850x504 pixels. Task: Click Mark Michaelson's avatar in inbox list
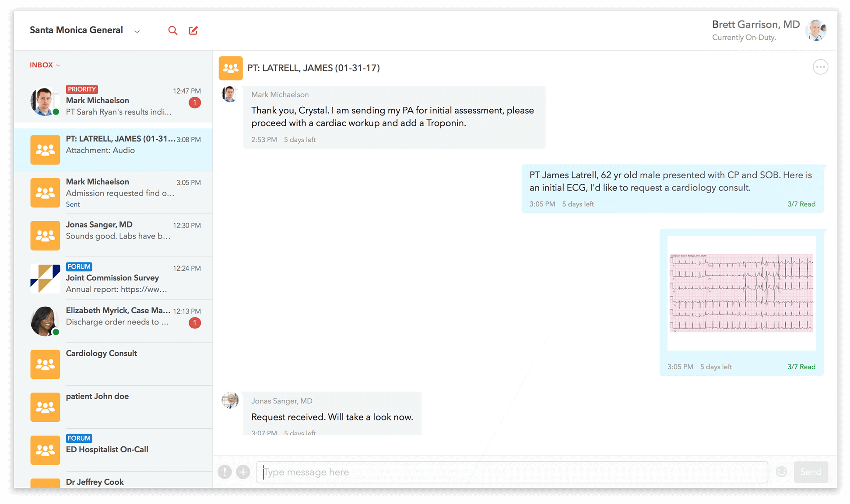click(45, 101)
